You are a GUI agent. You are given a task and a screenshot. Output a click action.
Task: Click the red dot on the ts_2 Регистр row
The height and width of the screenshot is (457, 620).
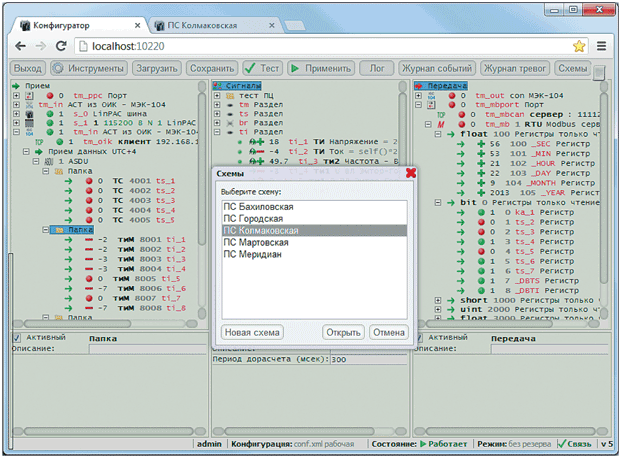[x=481, y=222]
